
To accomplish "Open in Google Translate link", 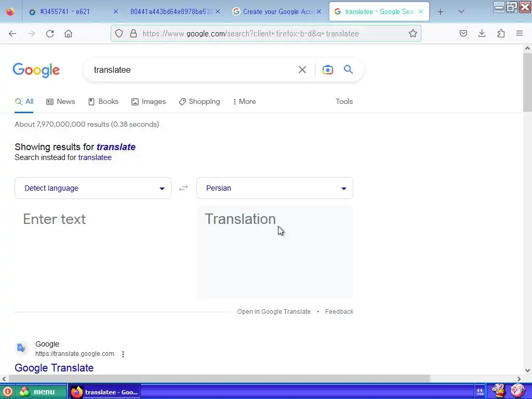I will [x=274, y=312].
